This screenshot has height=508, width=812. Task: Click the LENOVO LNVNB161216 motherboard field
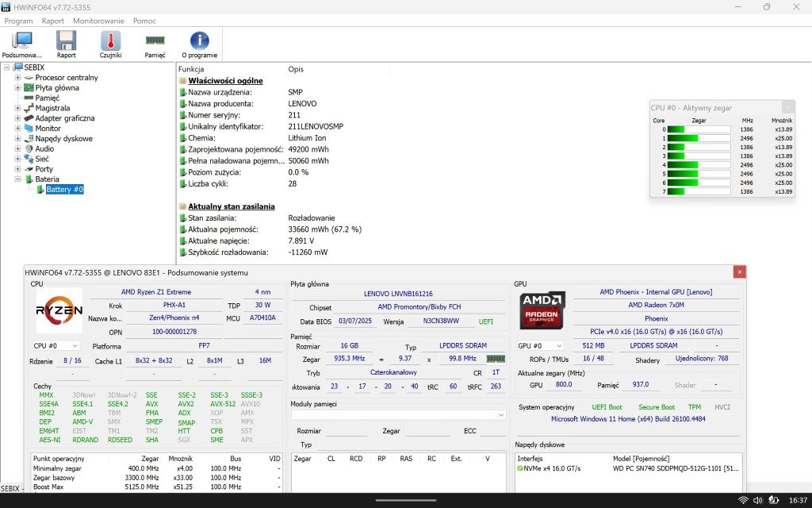pyautogui.click(x=398, y=294)
